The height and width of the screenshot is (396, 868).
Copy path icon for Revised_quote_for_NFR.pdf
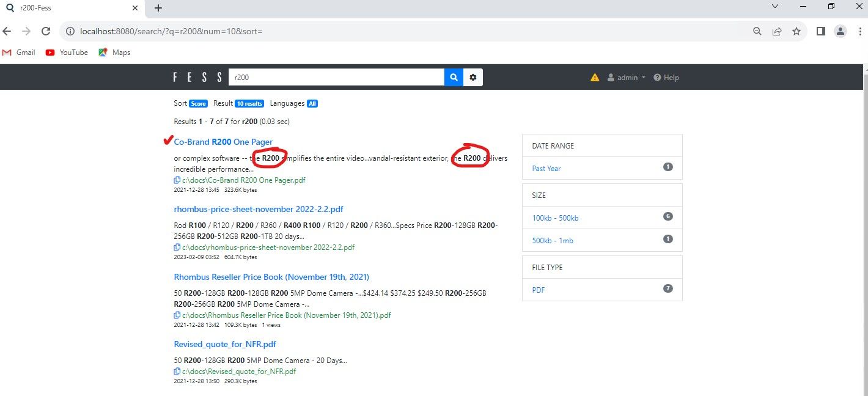pyautogui.click(x=177, y=372)
